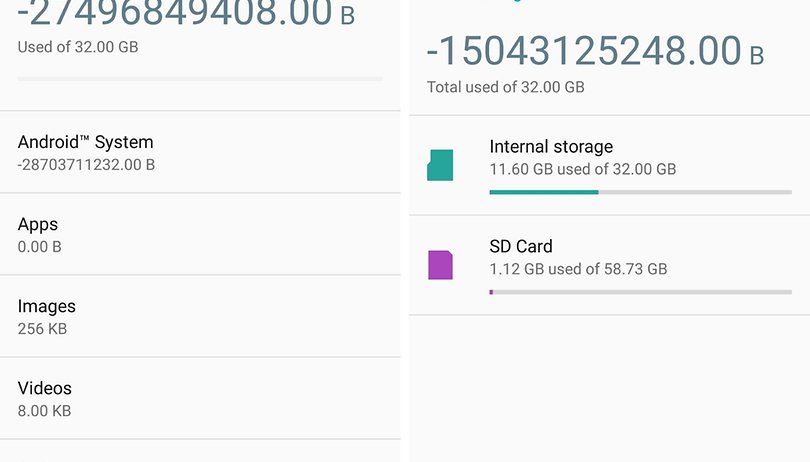The image size is (810, 462).
Task: Select the Internal storage title
Action: [551, 147]
